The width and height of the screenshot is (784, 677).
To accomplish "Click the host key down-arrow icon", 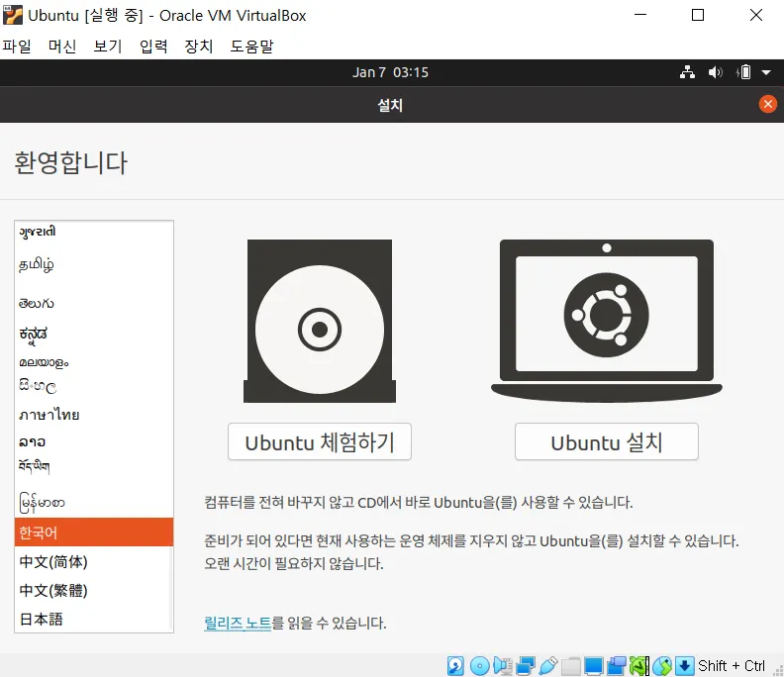I will coord(684,666).
